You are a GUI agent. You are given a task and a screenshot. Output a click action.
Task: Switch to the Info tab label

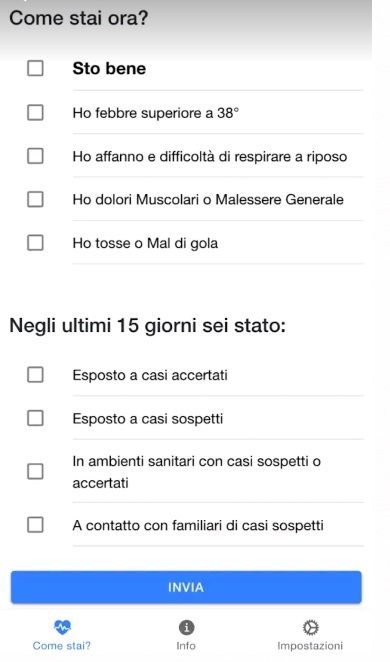186,646
